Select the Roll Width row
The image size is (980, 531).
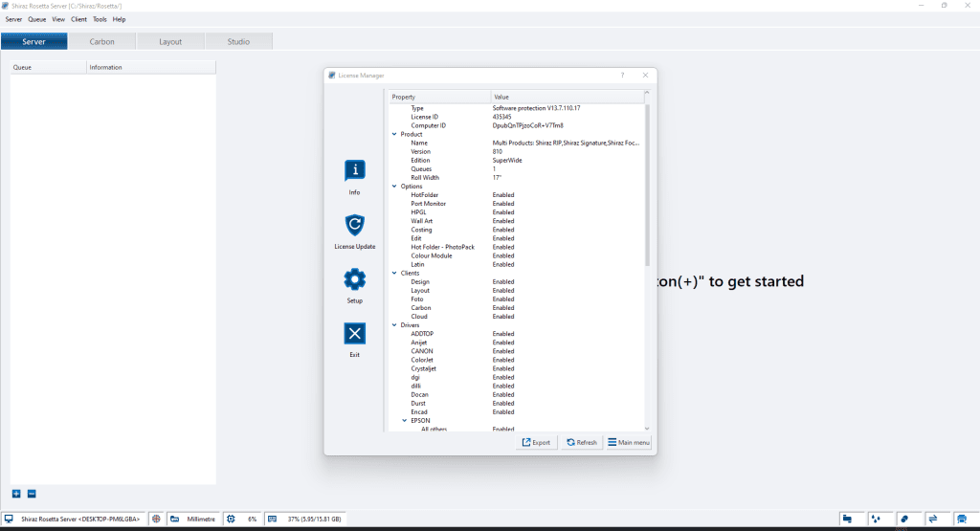click(x=516, y=177)
